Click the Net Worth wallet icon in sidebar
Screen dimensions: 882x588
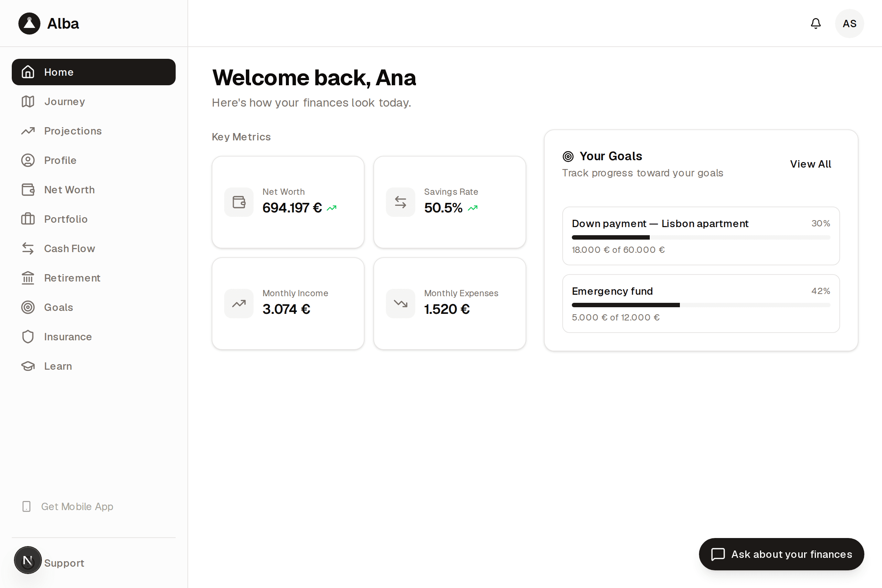pyautogui.click(x=28, y=190)
